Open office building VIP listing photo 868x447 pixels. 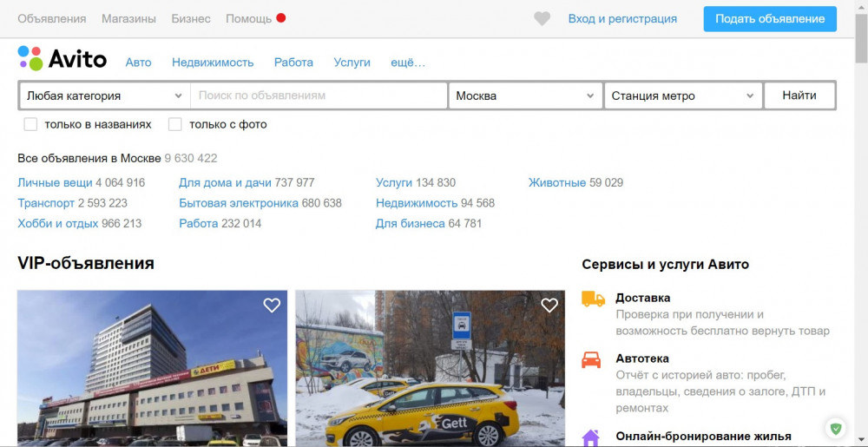coord(152,368)
